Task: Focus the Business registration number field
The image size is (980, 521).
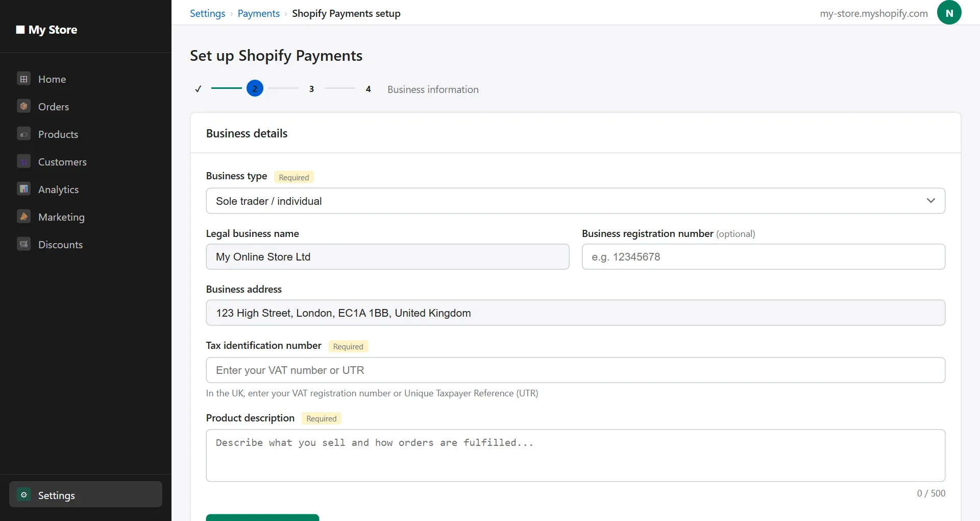Action: 763,256
